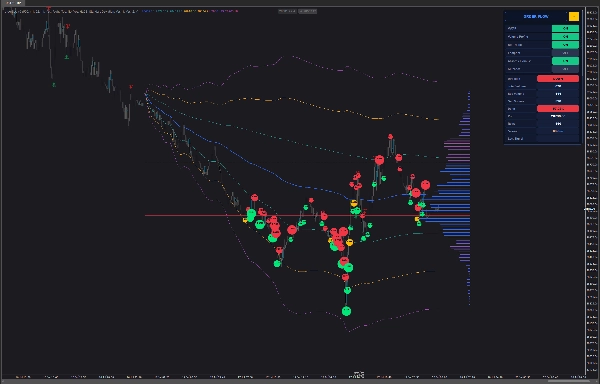The image size is (600, 384).
Task: Toggle the second green ON switch in Order Flow panel
Action: click(x=565, y=37)
